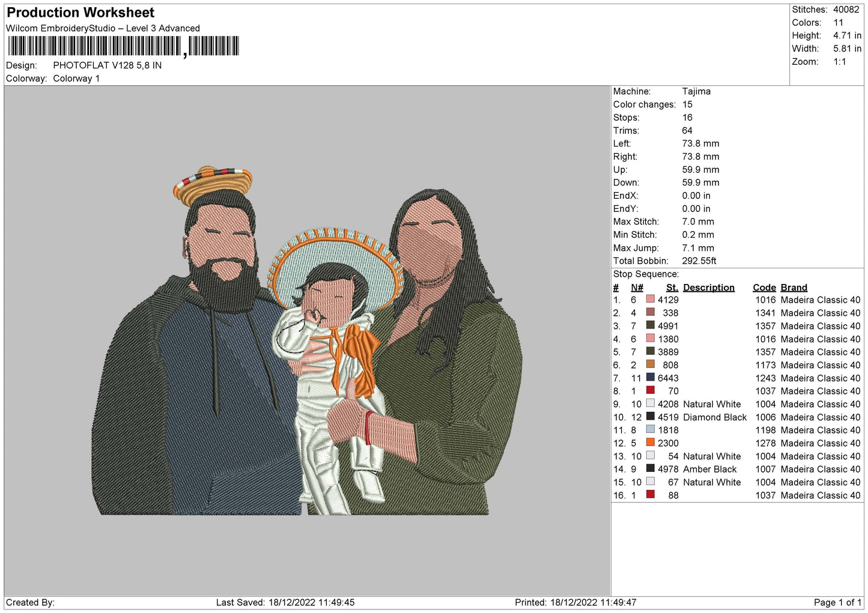This screenshot has height=613, width=868.
Task: Click the Total Bobbin value '292.55ft'
Action: (699, 261)
